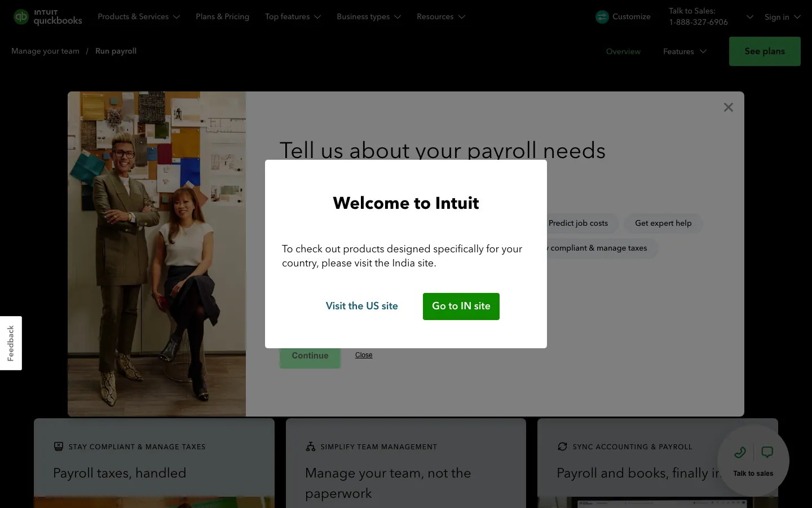
Task: Click the photo of two people
Action: point(157,254)
